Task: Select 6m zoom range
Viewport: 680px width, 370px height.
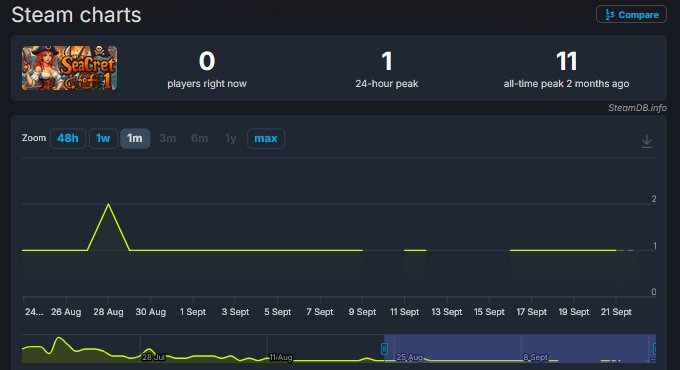Action: [199, 138]
